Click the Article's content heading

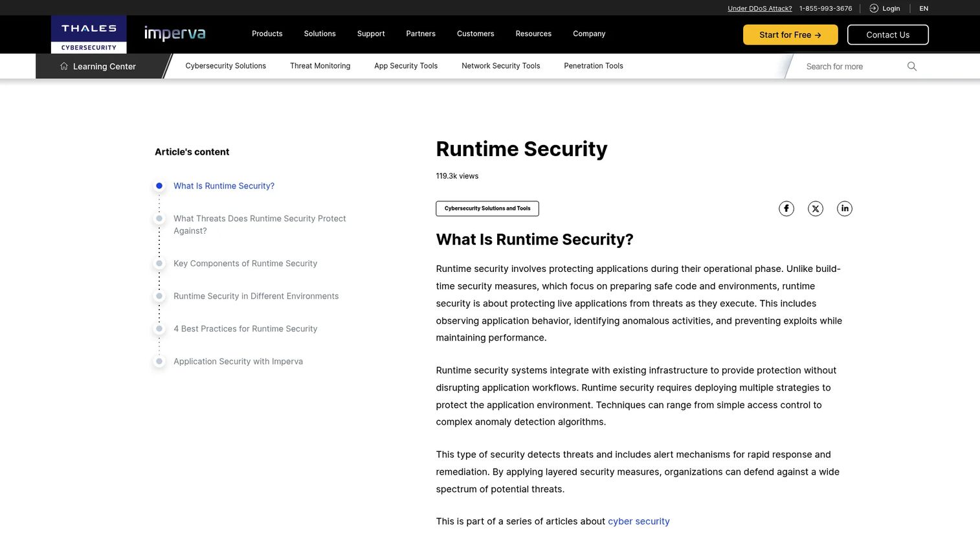pos(192,152)
